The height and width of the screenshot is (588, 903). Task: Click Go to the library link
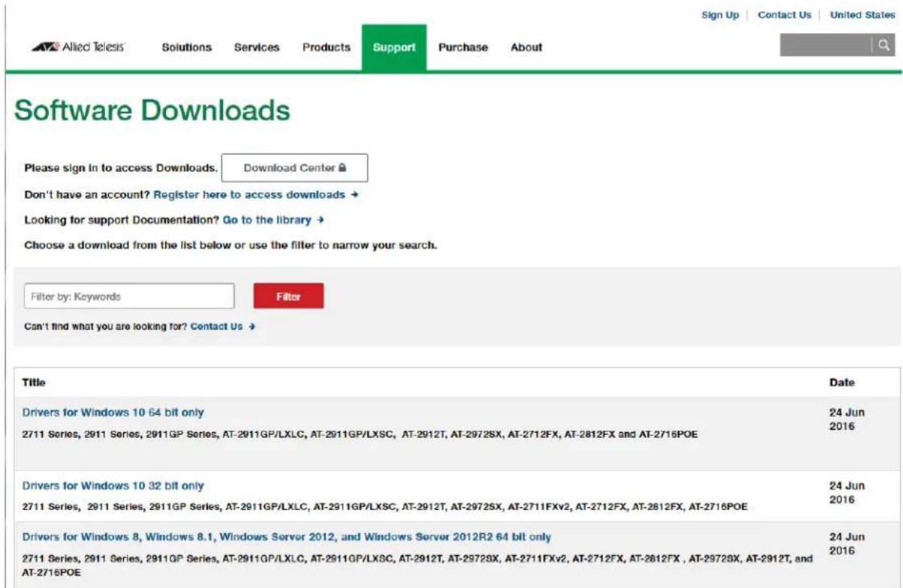[x=273, y=220]
